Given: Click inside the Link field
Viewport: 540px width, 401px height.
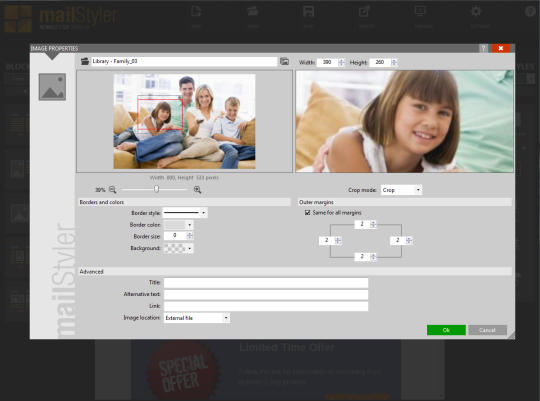Looking at the screenshot, I should click(x=266, y=306).
